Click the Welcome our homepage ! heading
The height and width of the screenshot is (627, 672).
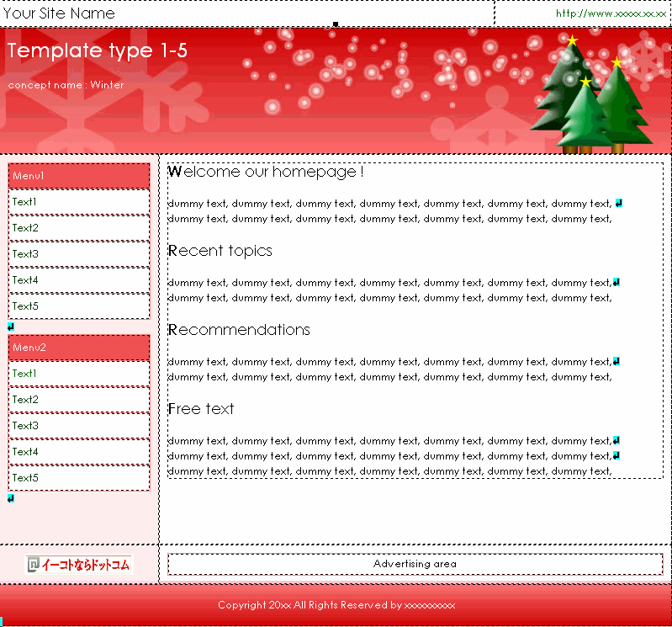(x=266, y=172)
